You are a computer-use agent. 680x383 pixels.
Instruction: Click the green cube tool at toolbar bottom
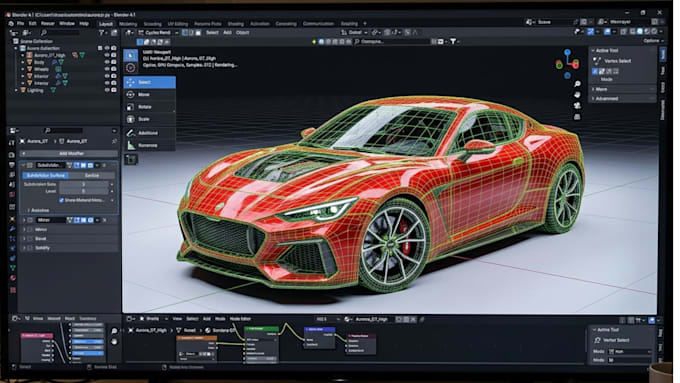click(131, 159)
